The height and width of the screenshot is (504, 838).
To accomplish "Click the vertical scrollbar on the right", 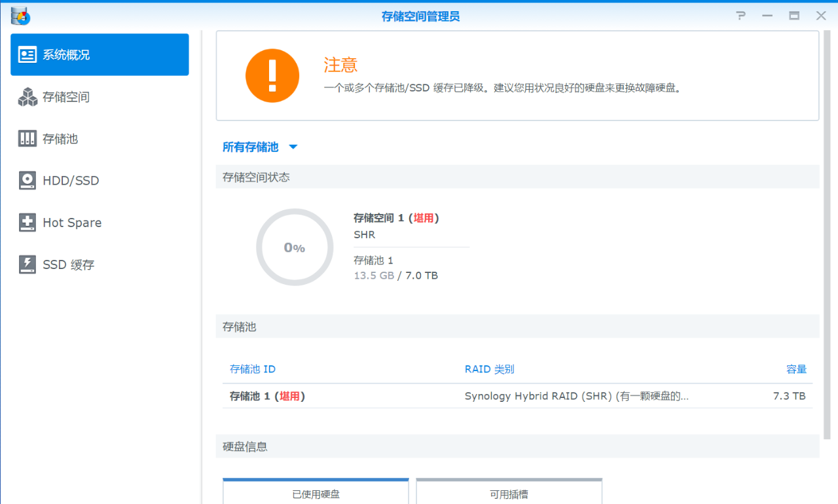I will coord(827,236).
